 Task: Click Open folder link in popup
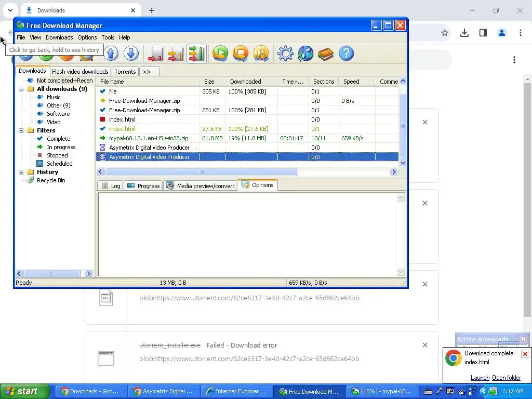pyautogui.click(x=506, y=378)
